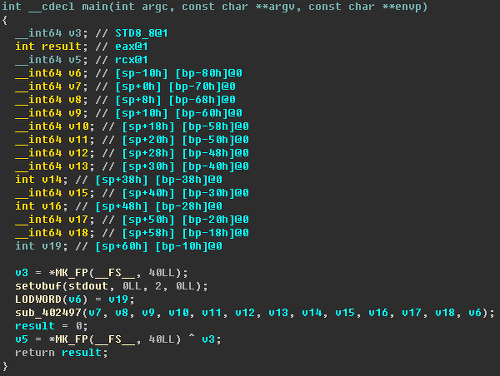This screenshot has width=500, height=376.
Task: Click v6 in its __int64 declaration
Action: pyautogui.click(x=75, y=73)
